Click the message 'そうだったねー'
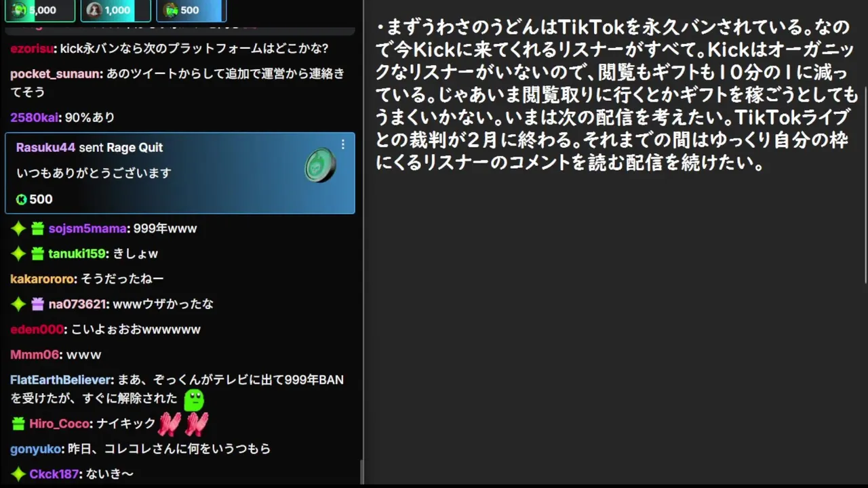Viewport: 868px width, 488px height. click(122, 279)
